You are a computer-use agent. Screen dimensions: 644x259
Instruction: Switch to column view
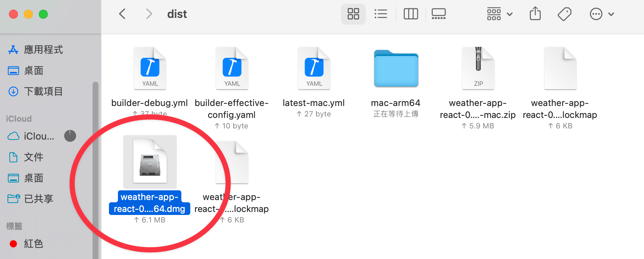(x=410, y=14)
